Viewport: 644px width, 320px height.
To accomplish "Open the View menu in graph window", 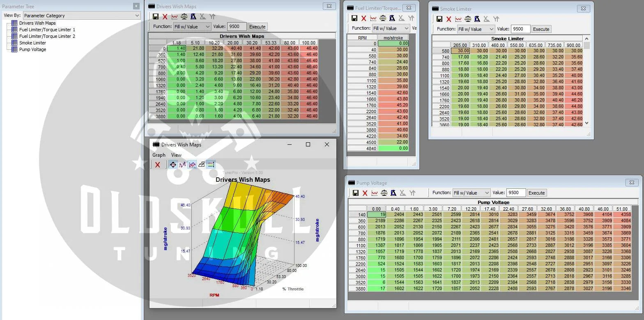I will pos(176,155).
